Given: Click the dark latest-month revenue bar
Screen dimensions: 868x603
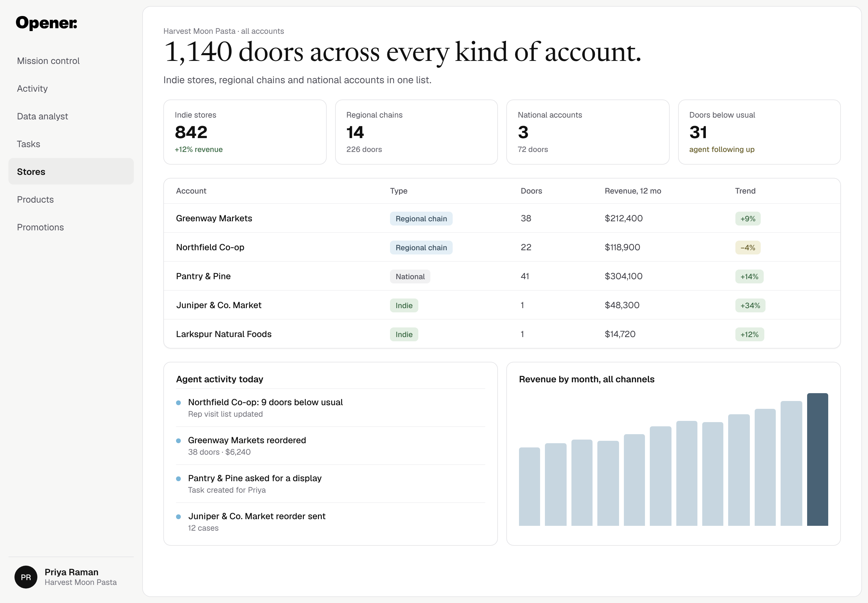Looking at the screenshot, I should pyautogui.click(x=817, y=459).
